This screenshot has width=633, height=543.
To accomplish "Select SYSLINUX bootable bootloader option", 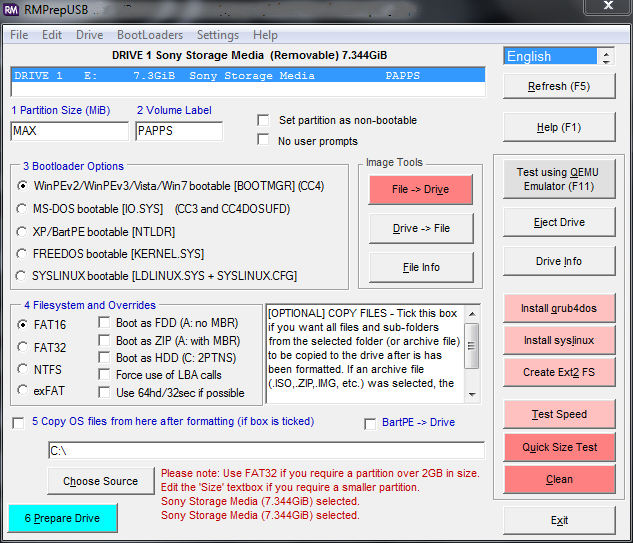I will (24, 276).
